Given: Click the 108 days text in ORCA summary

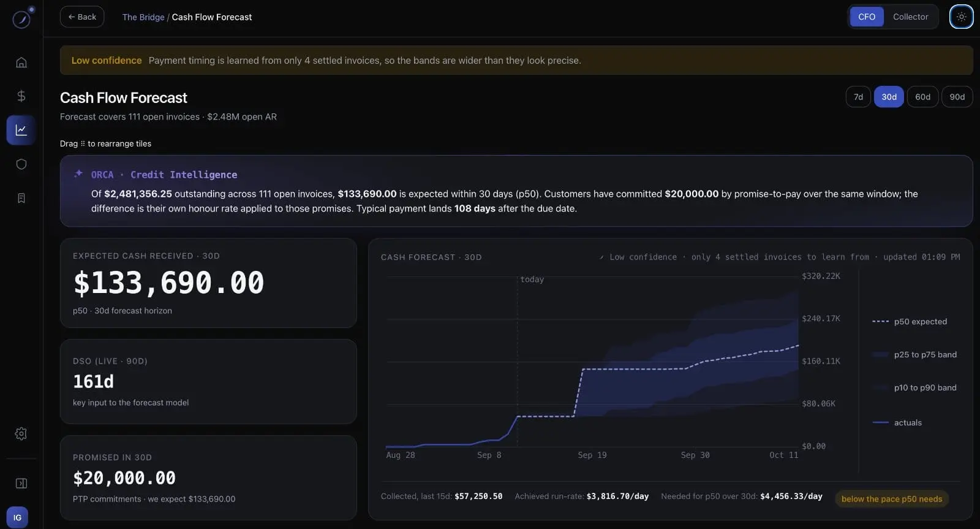Looking at the screenshot, I should click(x=475, y=208).
